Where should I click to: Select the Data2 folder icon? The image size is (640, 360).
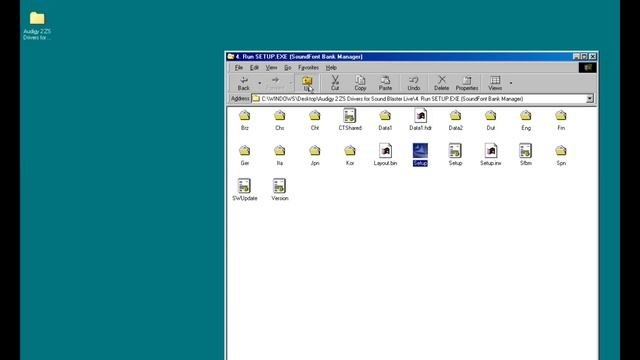click(x=455, y=116)
